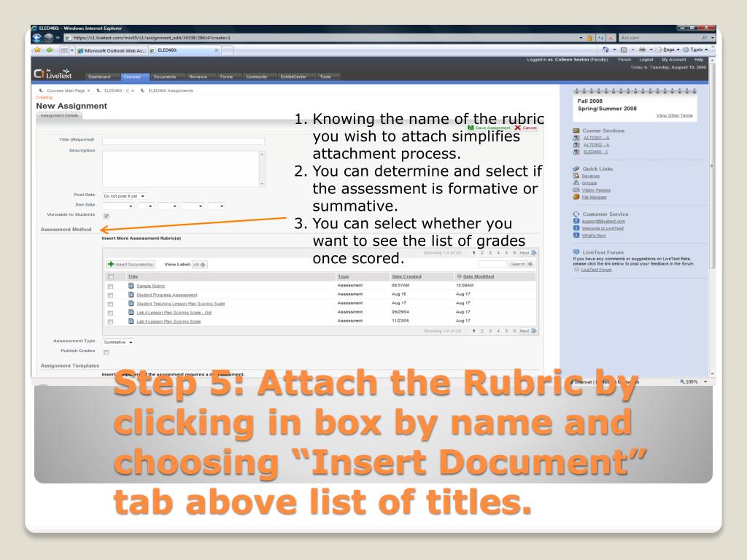747x560 pixels.
Task: Toggle Viewable to Students checkbox
Action: 107,216
